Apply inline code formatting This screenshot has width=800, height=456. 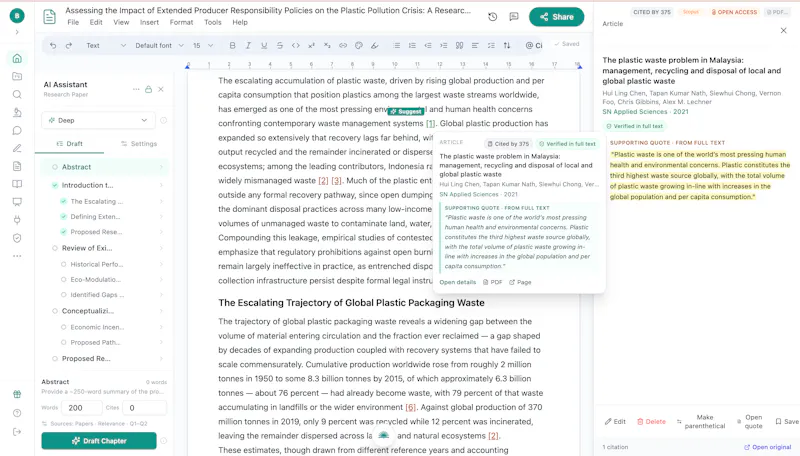[295, 45]
